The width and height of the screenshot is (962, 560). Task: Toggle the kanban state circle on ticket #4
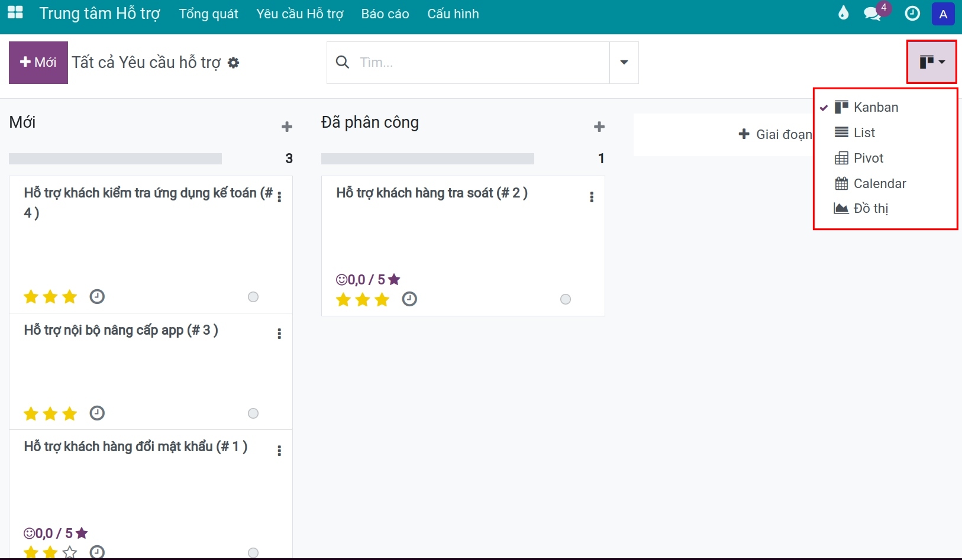pos(253,297)
